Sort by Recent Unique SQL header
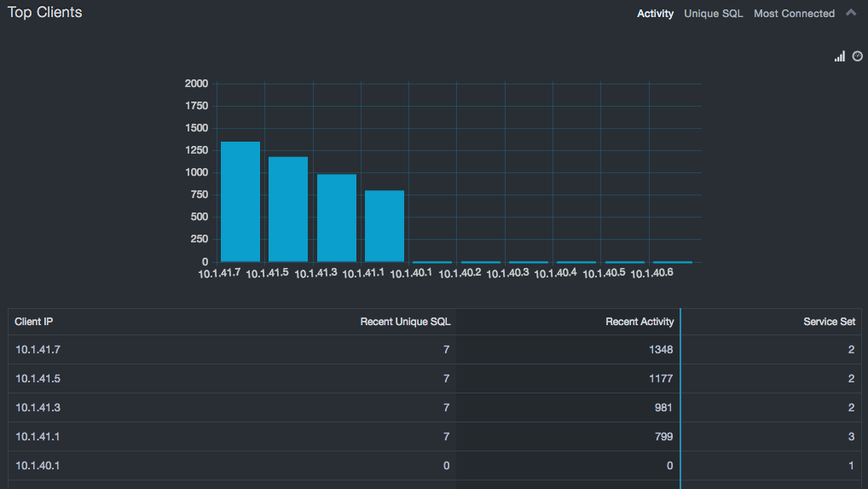 click(405, 322)
